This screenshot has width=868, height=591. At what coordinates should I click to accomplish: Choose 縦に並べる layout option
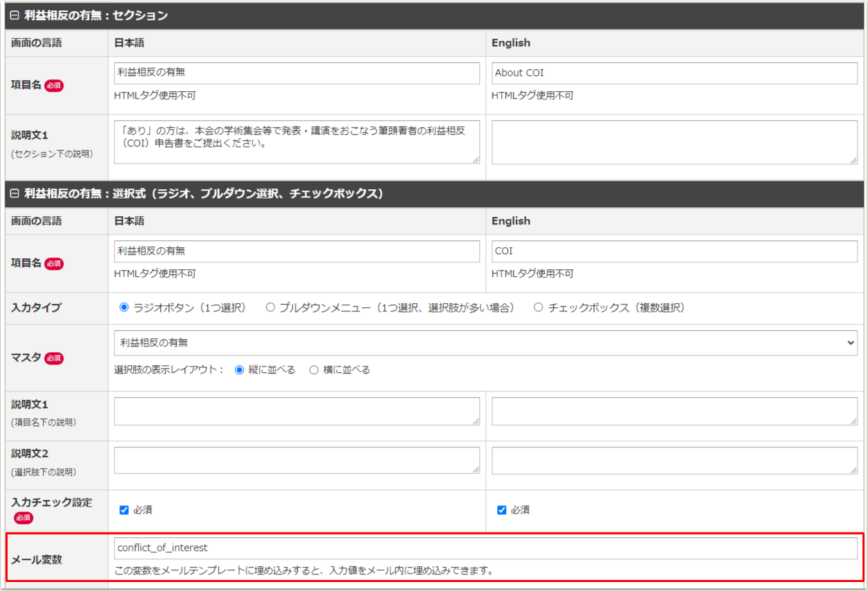point(240,370)
